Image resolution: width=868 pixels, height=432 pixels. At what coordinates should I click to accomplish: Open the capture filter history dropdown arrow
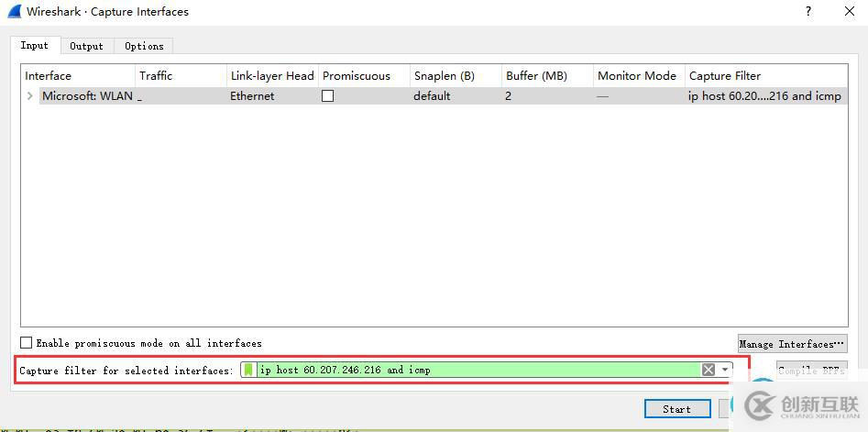(x=724, y=370)
